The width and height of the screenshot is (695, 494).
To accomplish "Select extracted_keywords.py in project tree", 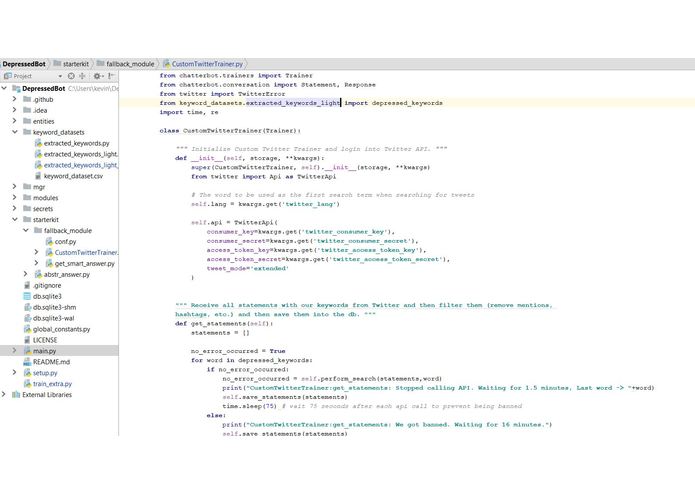I will click(77, 143).
